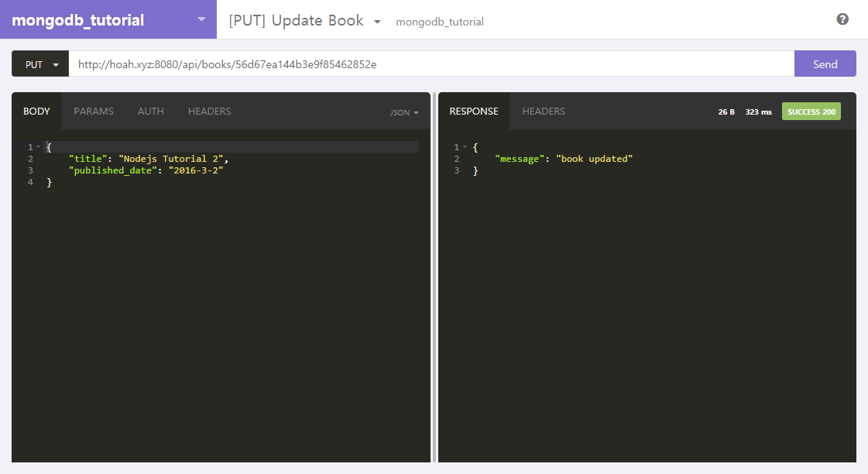Click the SUCCESS 200 status badge

pos(811,111)
